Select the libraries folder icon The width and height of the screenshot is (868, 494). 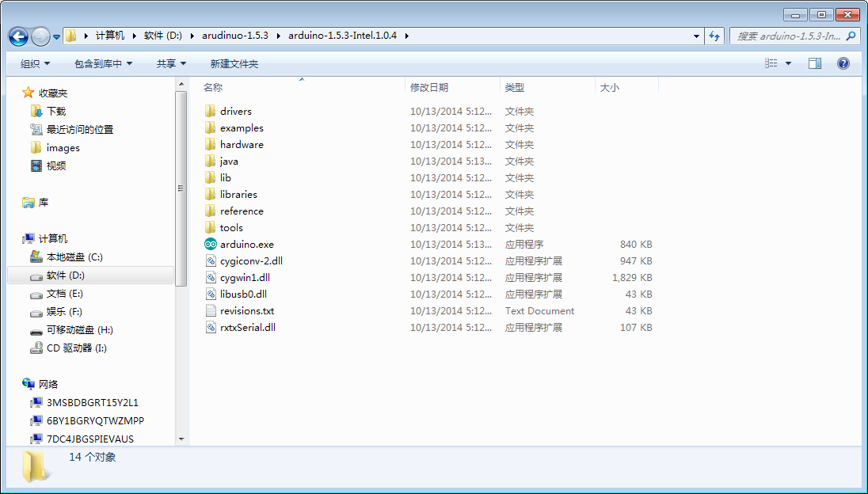tap(211, 194)
